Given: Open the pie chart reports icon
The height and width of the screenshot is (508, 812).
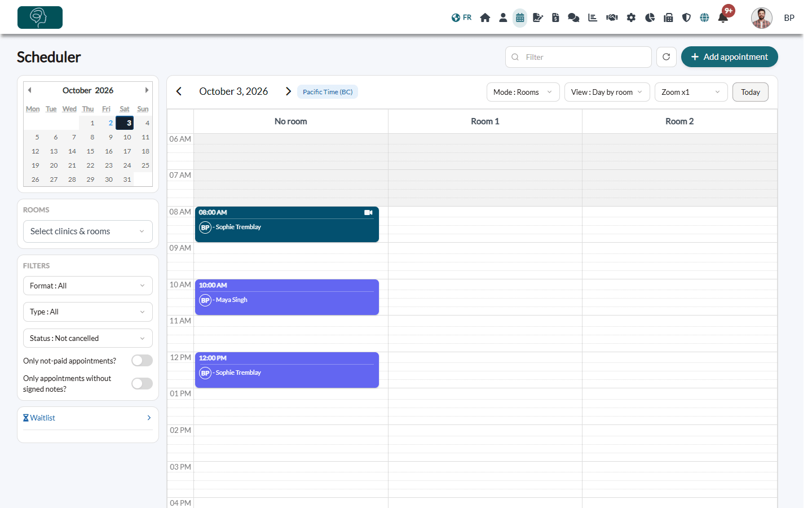Looking at the screenshot, I should 650,17.
